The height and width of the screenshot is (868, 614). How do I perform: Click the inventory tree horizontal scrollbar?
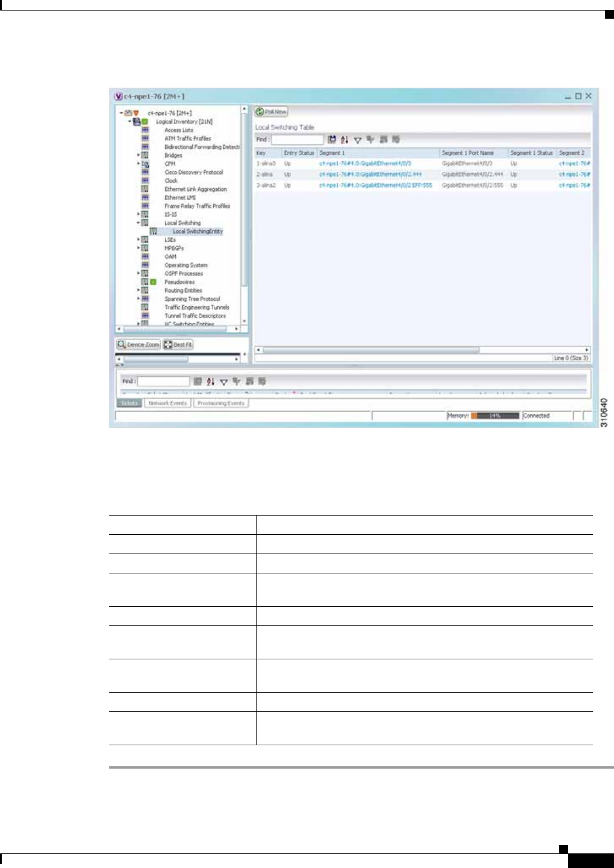tap(175, 329)
